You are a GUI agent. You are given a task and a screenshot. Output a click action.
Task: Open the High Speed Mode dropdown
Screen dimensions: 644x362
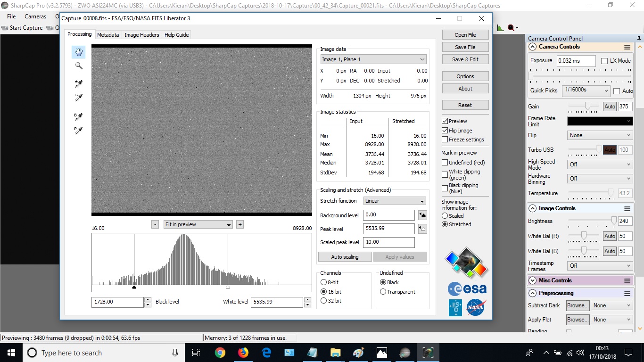pos(600,165)
